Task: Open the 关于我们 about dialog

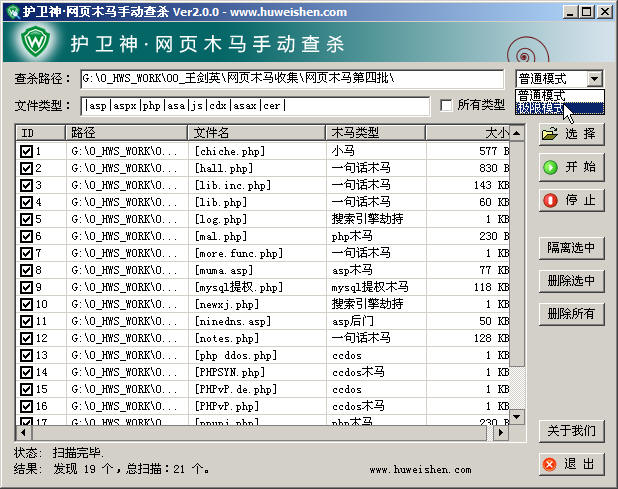Action: pos(571,431)
